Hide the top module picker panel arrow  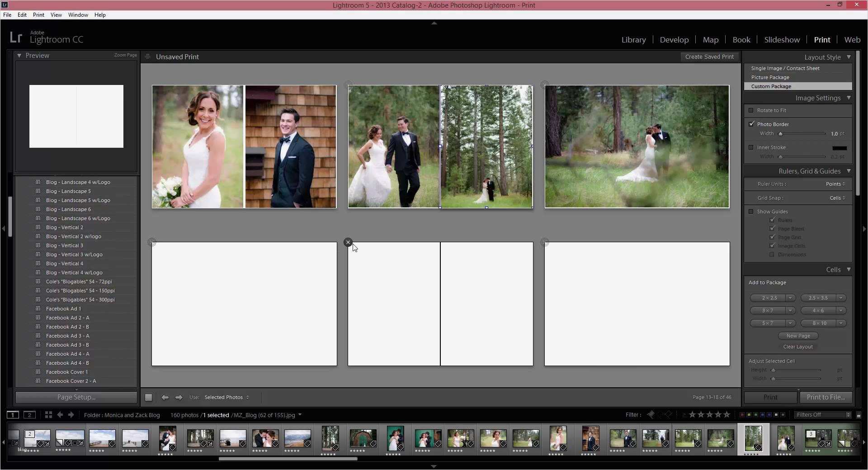click(434, 23)
